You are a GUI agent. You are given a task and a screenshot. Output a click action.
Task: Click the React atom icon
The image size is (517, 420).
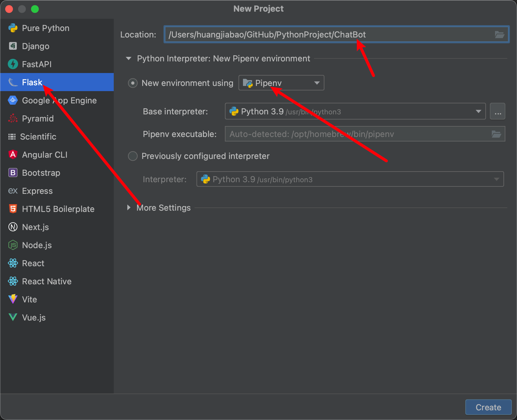point(13,263)
